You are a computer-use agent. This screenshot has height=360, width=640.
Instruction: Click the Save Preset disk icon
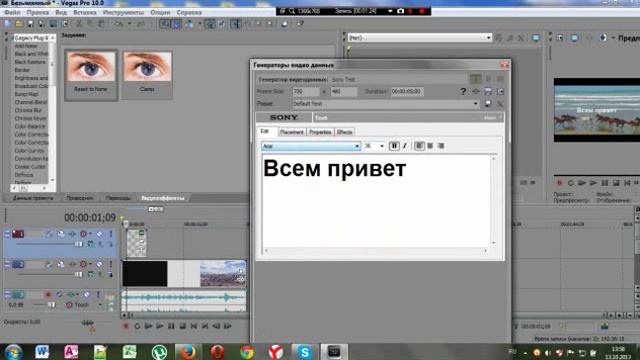click(x=488, y=104)
